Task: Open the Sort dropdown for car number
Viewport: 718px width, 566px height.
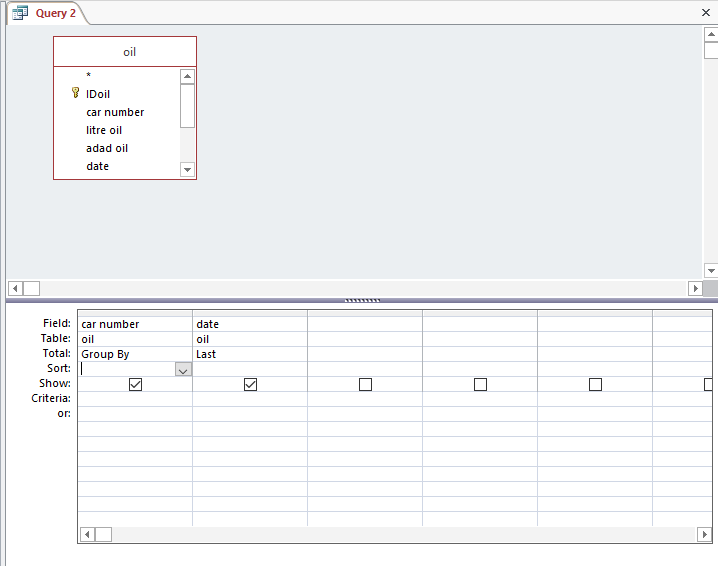Action: pos(183,369)
